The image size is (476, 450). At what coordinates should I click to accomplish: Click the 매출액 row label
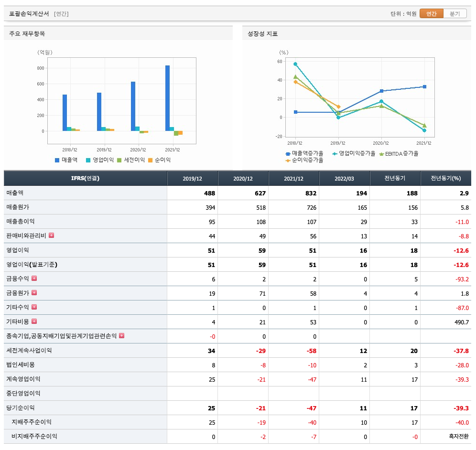(15, 193)
